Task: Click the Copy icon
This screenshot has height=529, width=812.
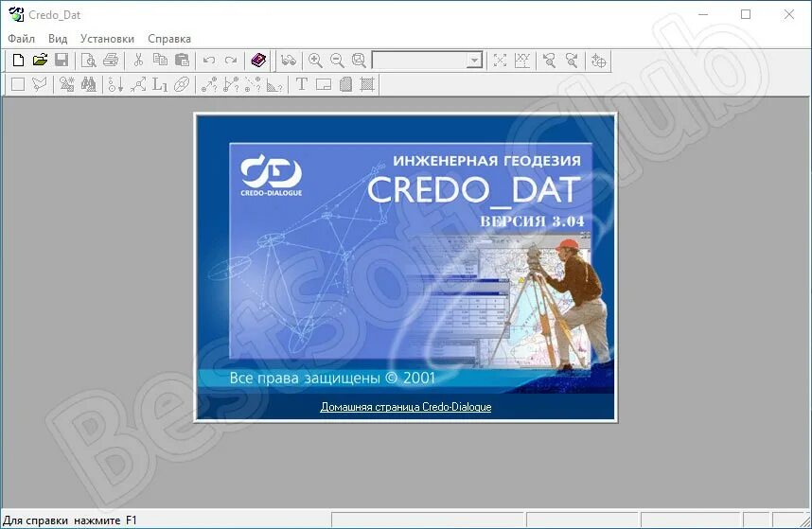Action: 160,61
